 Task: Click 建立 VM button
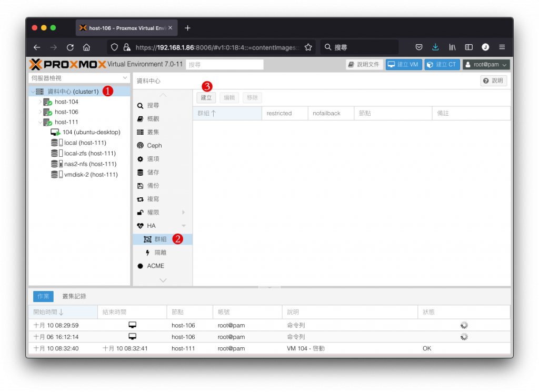(x=404, y=65)
